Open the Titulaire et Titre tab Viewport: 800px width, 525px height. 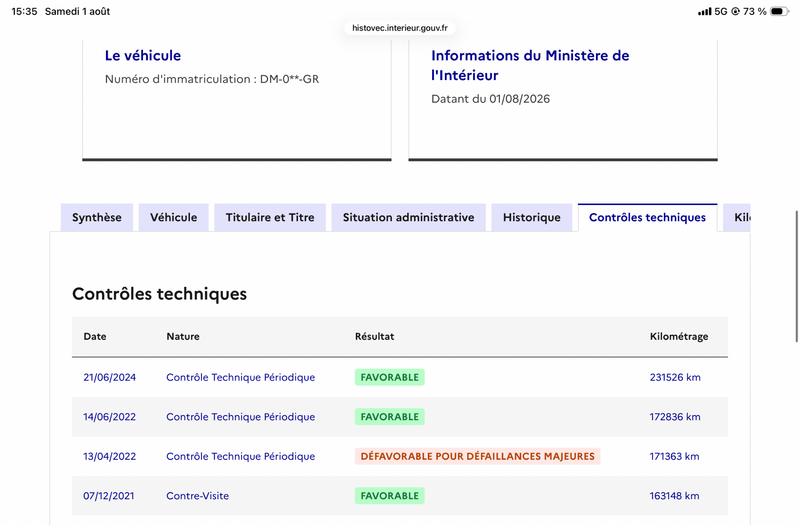(270, 217)
